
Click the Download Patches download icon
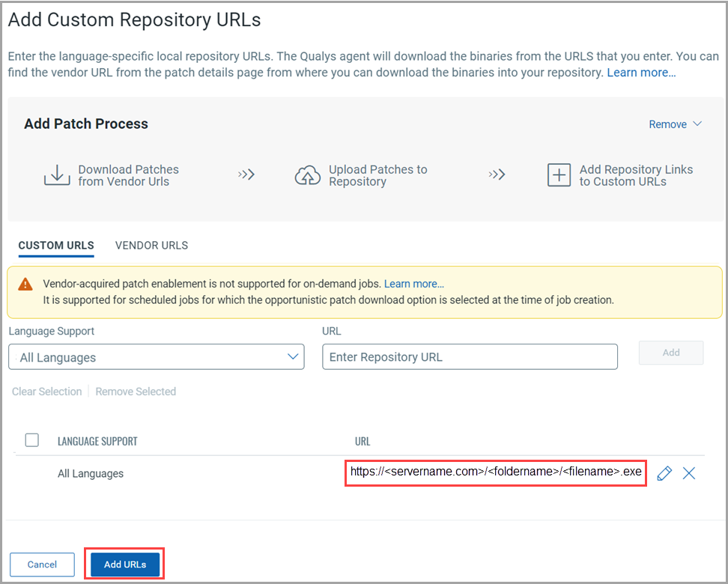coord(57,175)
